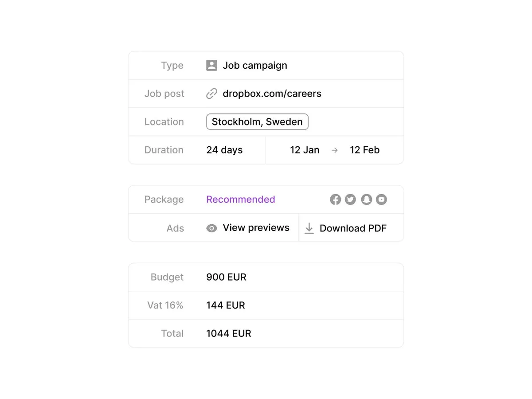Click the download arrow icon
The image size is (532, 399).
click(309, 228)
